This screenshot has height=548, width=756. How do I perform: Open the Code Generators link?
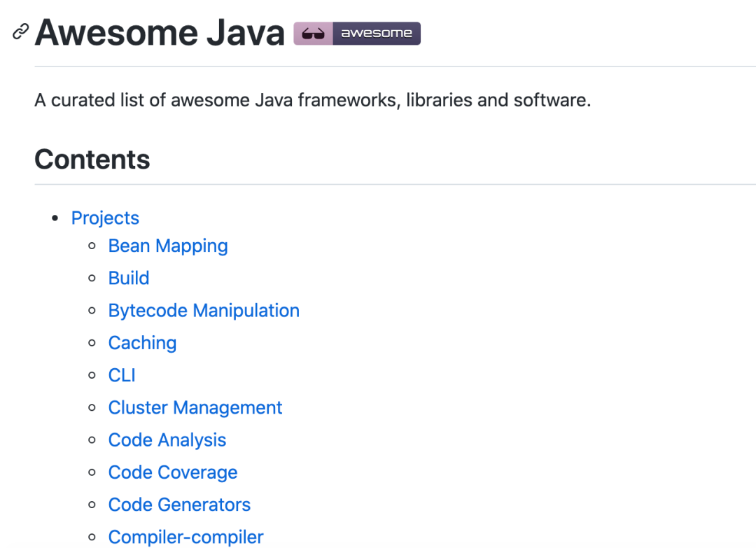pos(179,505)
